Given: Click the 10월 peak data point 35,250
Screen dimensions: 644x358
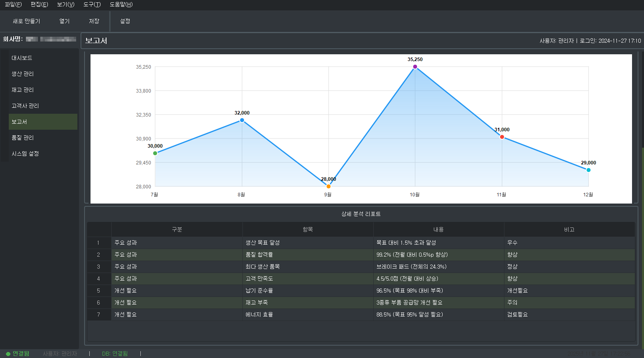Looking at the screenshot, I should (x=415, y=67).
